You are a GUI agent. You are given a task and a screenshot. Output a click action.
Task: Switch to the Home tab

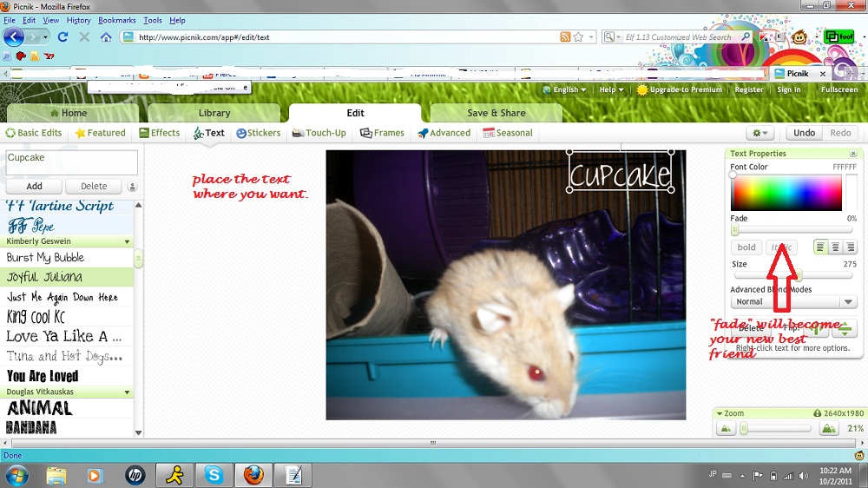pos(72,113)
